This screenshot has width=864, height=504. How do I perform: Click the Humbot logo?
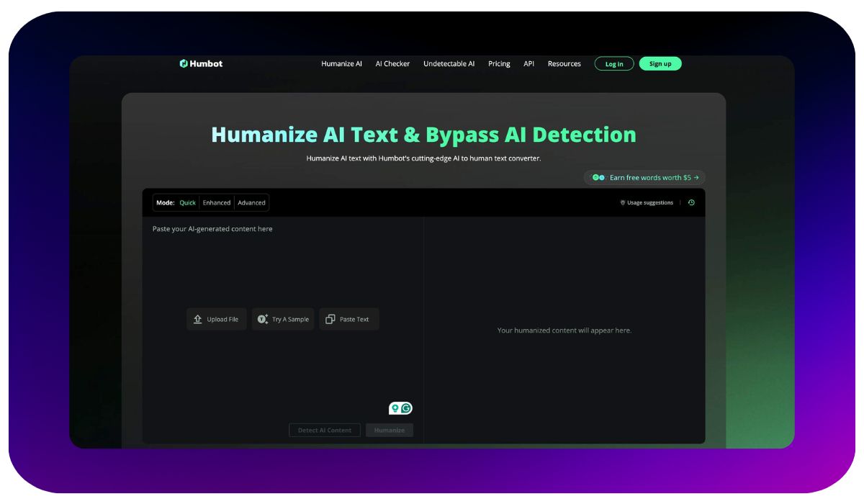201,63
